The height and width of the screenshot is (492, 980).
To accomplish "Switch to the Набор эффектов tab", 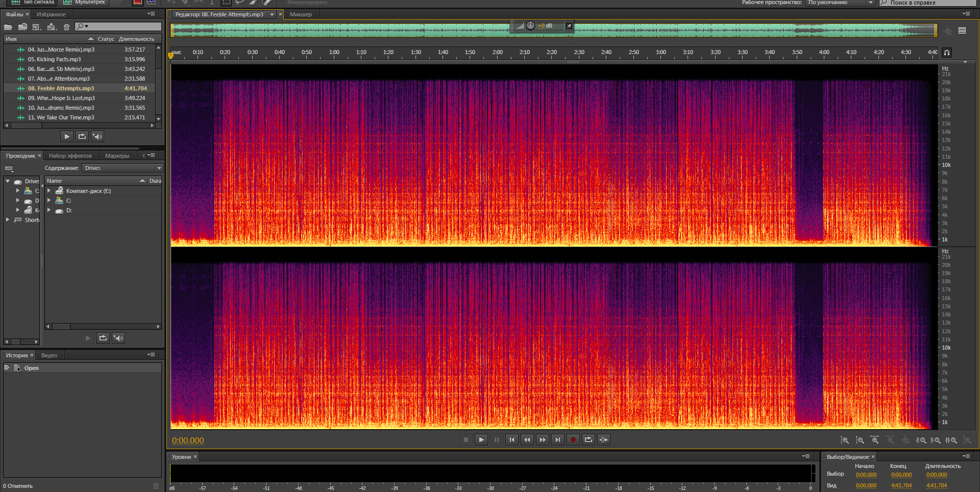I will click(70, 156).
